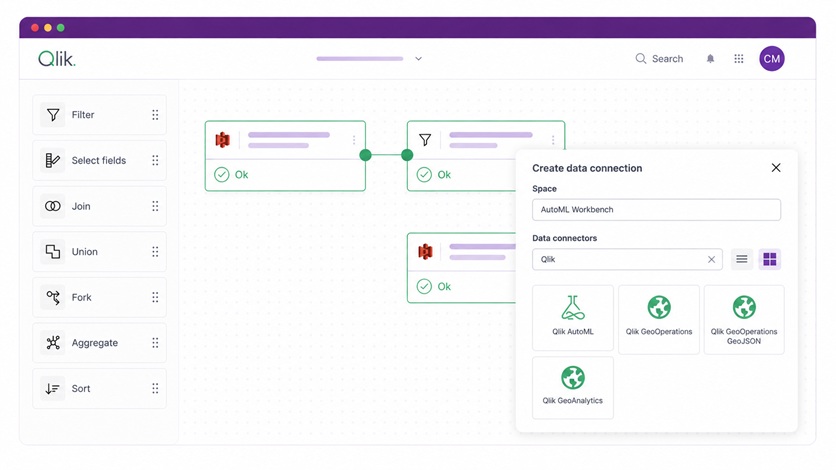The image size is (836, 470).
Task: Click the Aggregate label
Action: [94, 343]
